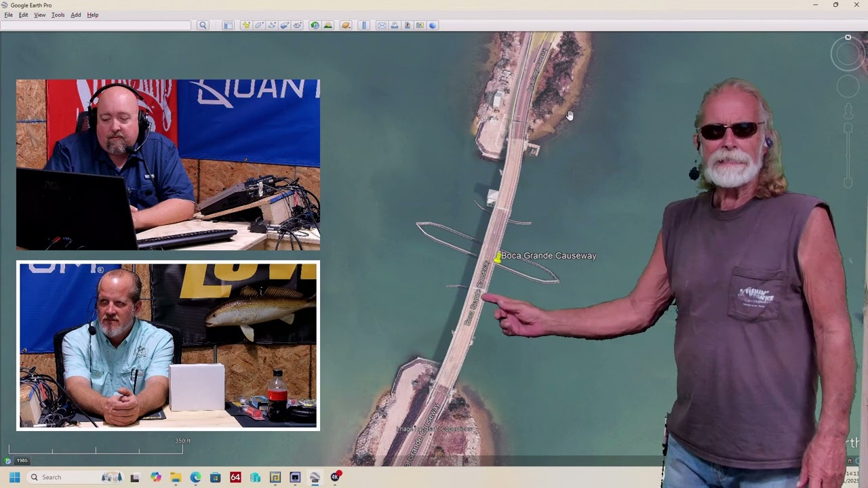Click the look-around compass ring
Viewport: 868px width, 488px height.
(x=848, y=54)
